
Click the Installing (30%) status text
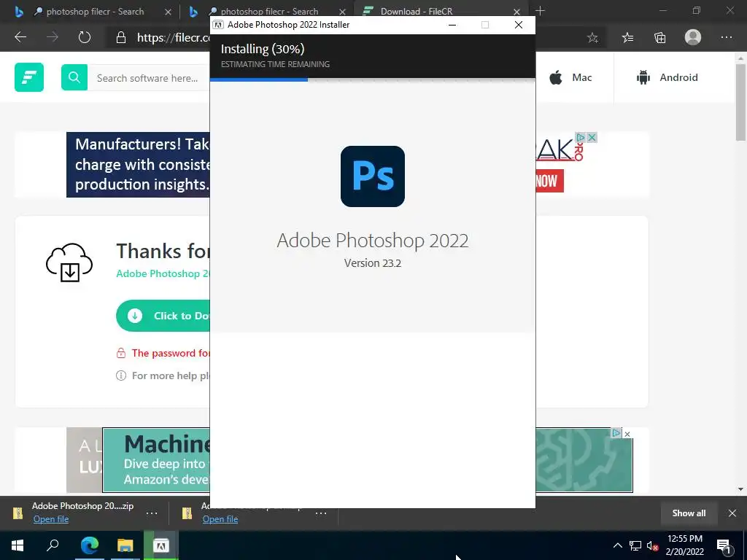(263, 49)
